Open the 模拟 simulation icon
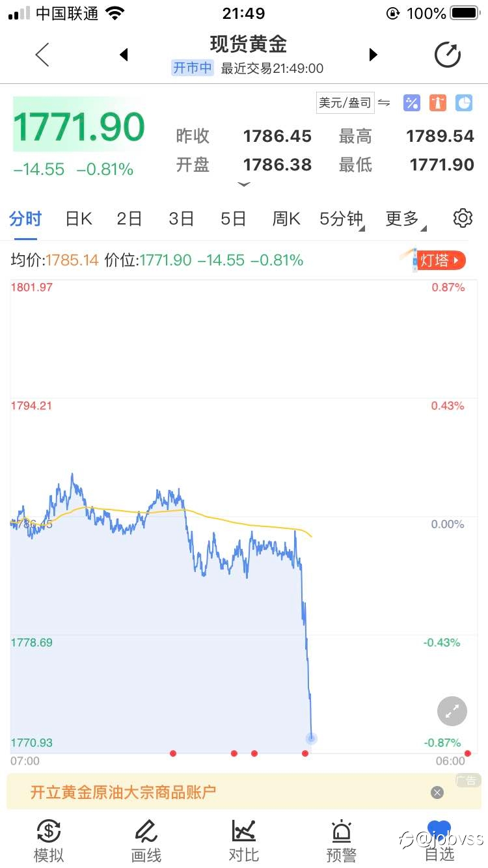Screen dimensions: 488x868 (x=49, y=841)
